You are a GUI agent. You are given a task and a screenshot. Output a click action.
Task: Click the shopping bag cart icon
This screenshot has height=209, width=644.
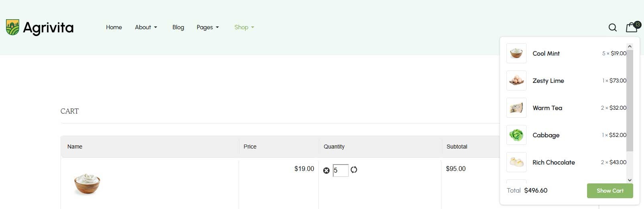(632, 27)
